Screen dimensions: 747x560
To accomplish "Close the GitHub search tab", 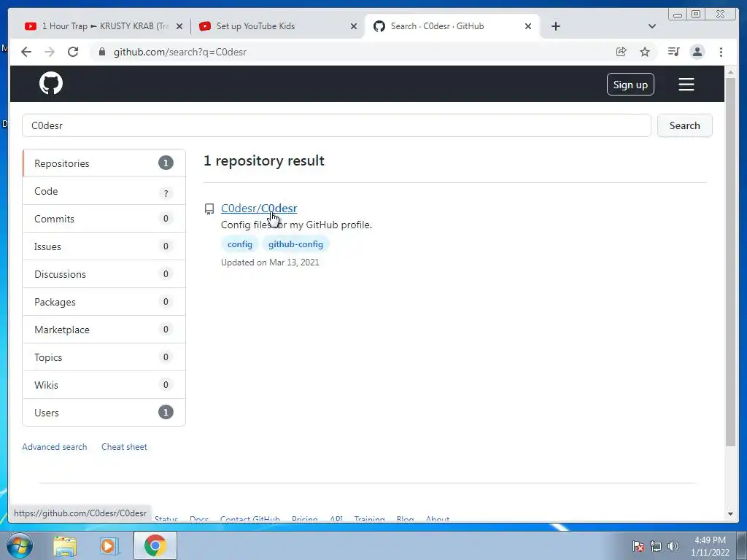I will point(528,26).
